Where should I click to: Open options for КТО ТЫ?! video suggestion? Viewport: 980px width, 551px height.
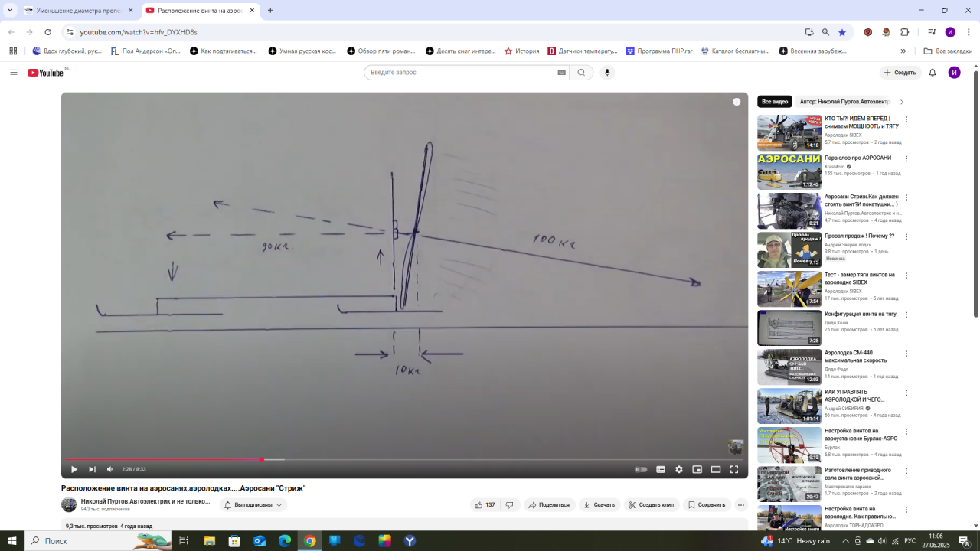point(906,119)
